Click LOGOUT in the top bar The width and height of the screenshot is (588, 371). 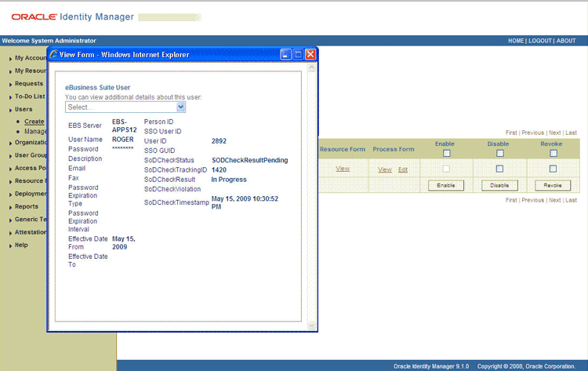[x=540, y=41]
